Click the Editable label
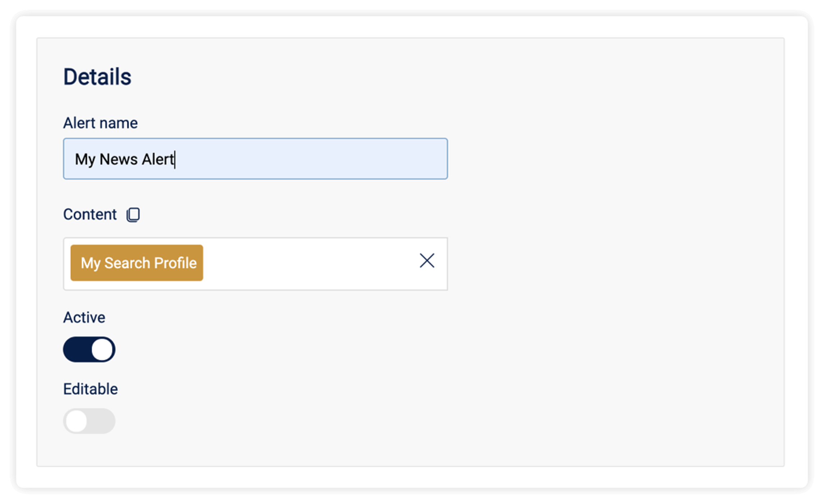Viewport: 824px width, 504px height. [x=90, y=389]
